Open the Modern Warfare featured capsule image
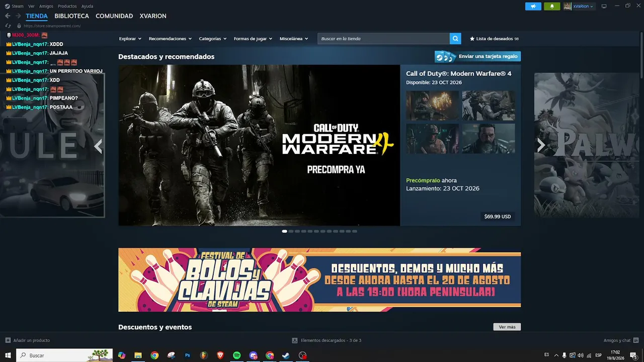 [x=259, y=145]
